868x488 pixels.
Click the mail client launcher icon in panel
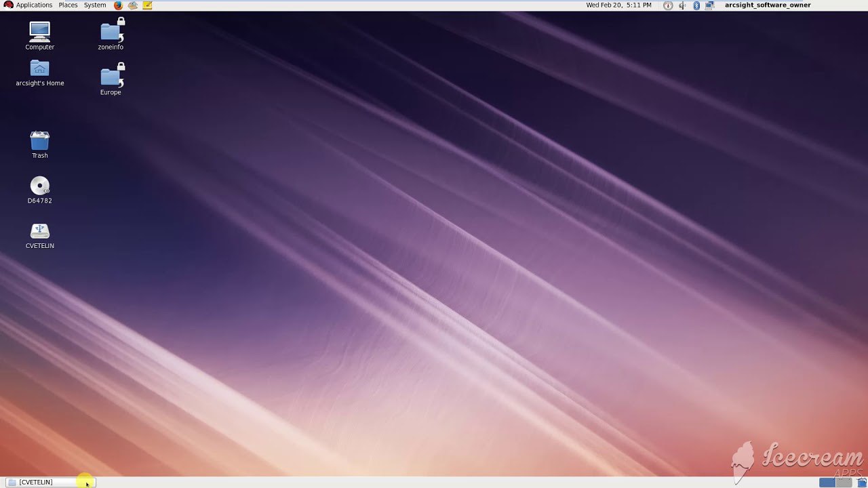[x=133, y=5]
